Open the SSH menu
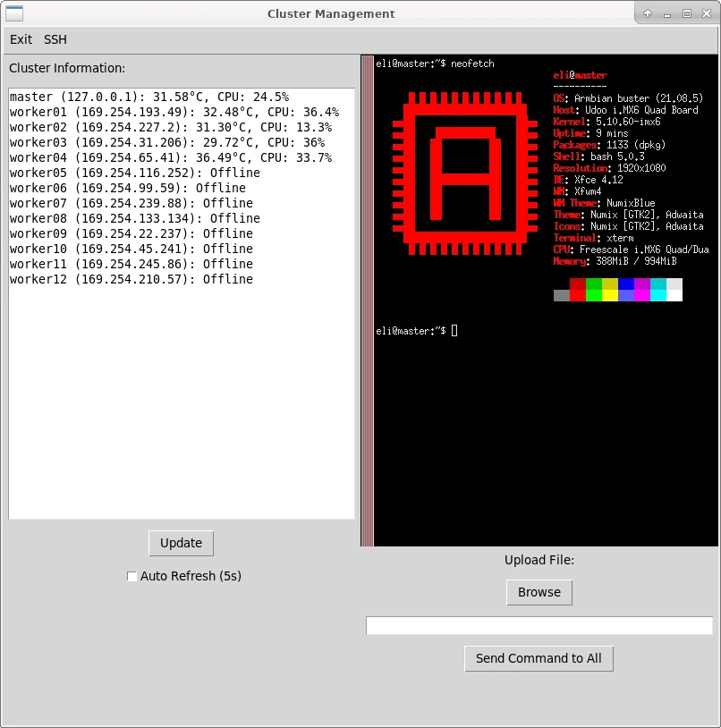Viewport: 721px width, 728px height. (55, 39)
